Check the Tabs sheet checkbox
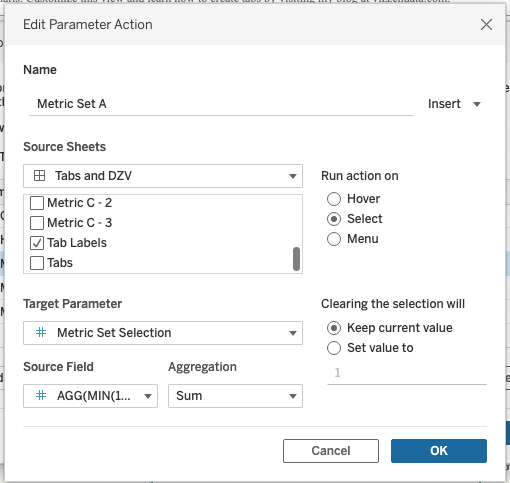Viewport: 510px width, 483px height. (37, 263)
